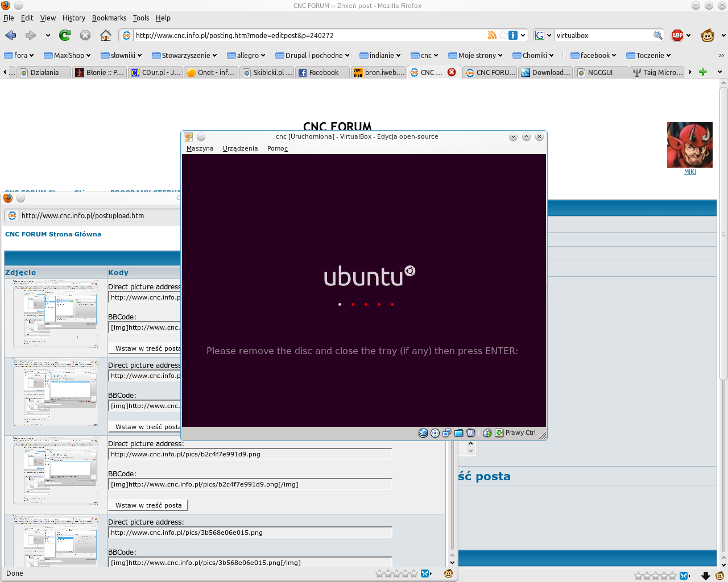The height and width of the screenshot is (582, 728).
Task: Click the MIKI avatar image
Action: 690,145
